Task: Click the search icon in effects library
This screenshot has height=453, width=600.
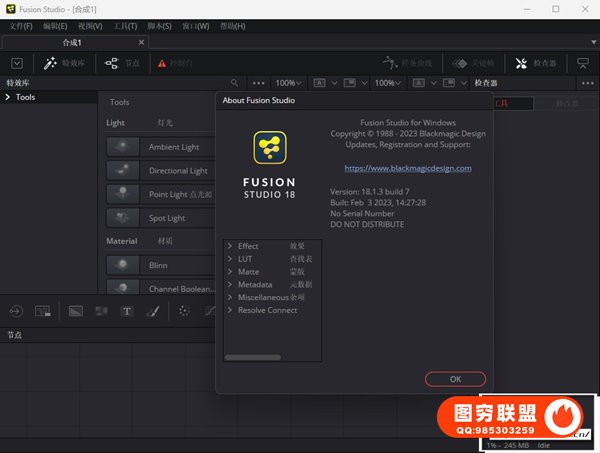Action: pyautogui.click(x=235, y=83)
